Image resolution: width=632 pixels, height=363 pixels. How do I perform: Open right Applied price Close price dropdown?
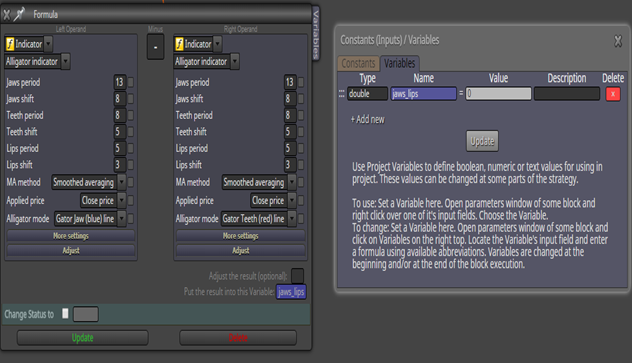[273, 200]
